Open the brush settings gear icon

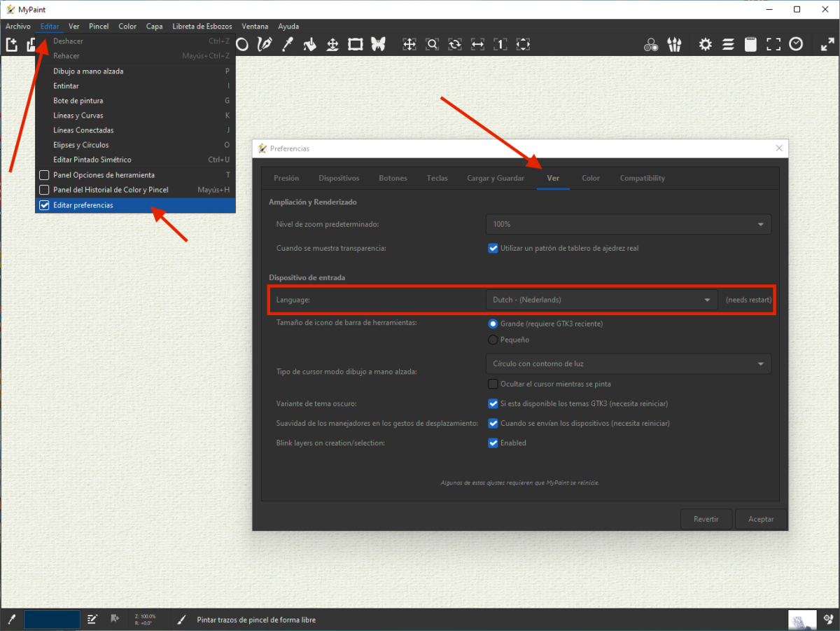(x=705, y=44)
